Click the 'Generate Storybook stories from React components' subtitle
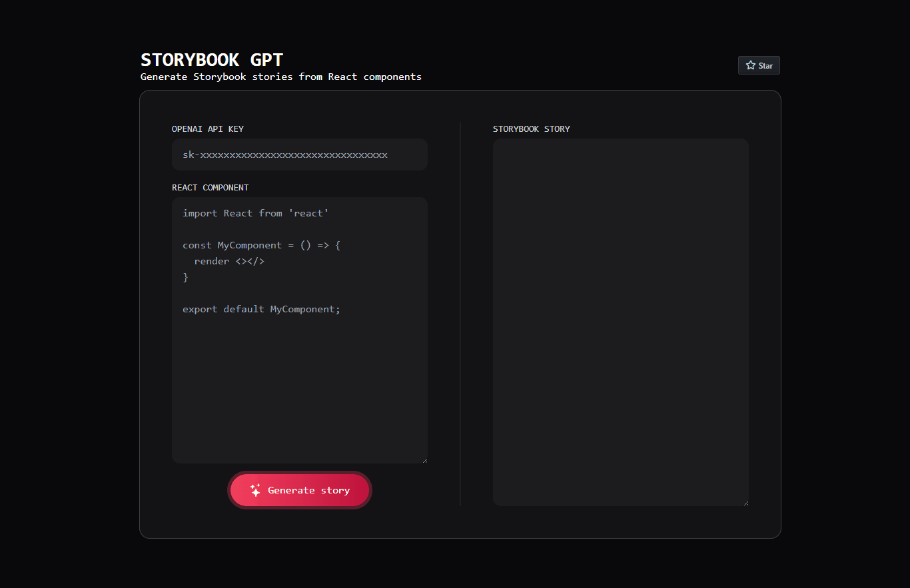This screenshot has width=910, height=588. coord(280,77)
